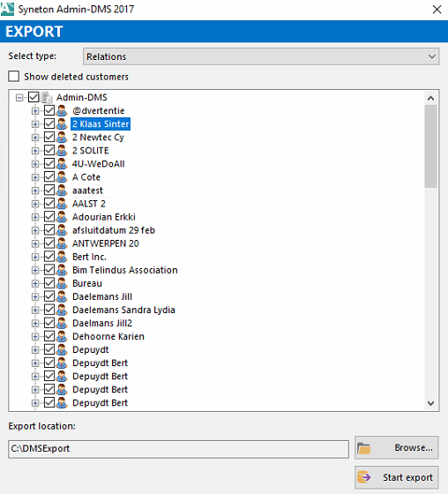The height and width of the screenshot is (494, 448).
Task: Select the Bim Telindus Association row
Action: coord(125,270)
